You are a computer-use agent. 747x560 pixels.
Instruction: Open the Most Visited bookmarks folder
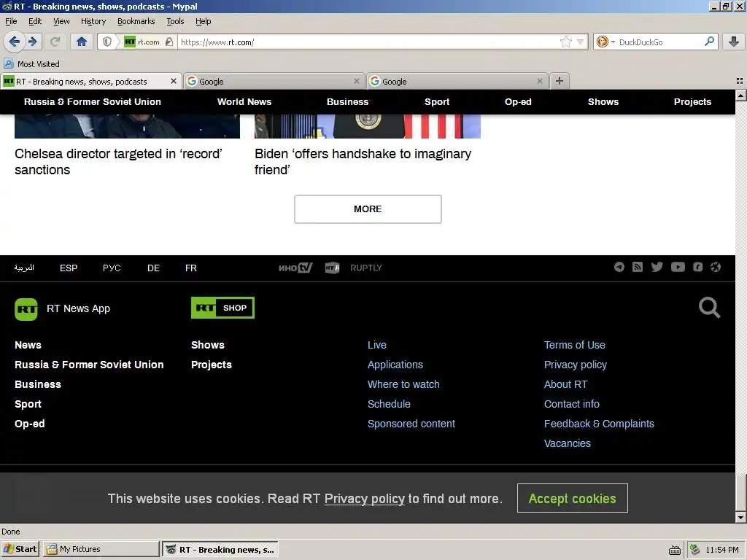[x=32, y=64]
